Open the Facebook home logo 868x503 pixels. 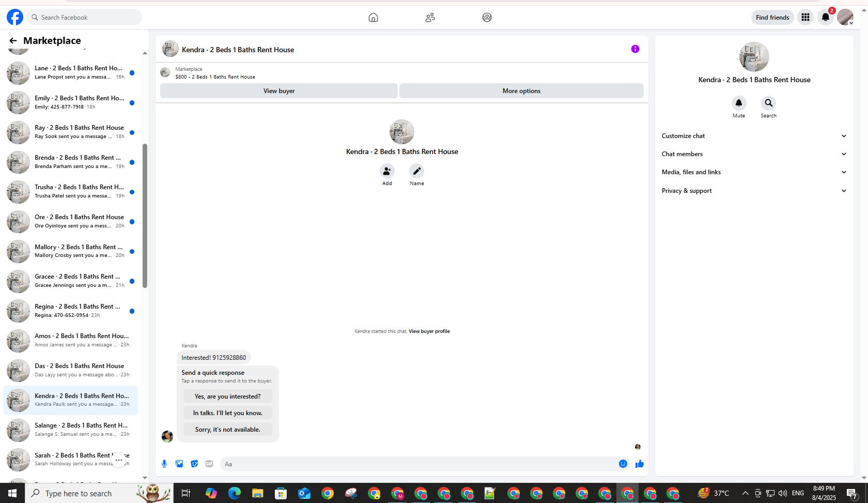15,17
